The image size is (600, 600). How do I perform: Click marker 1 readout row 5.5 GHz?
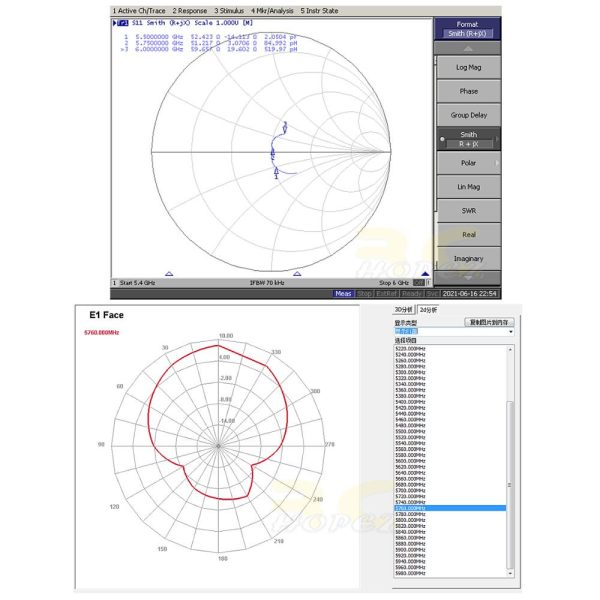[x=210, y=37]
